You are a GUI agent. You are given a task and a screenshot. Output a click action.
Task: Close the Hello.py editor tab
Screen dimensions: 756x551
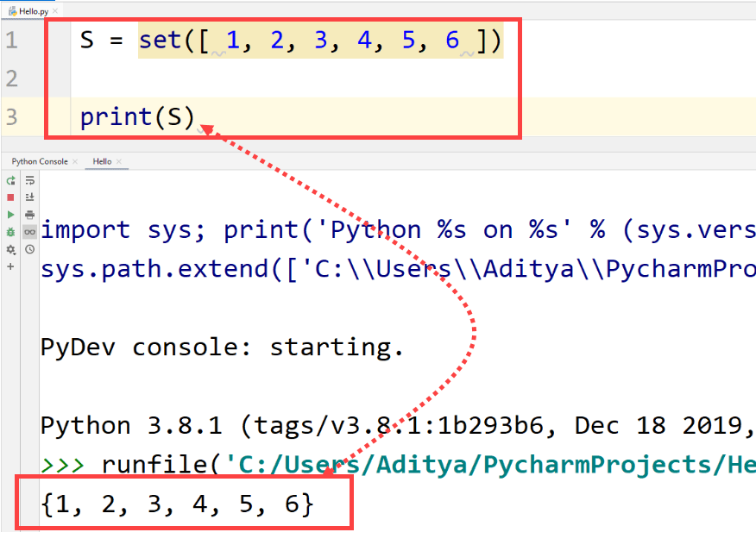point(55,10)
